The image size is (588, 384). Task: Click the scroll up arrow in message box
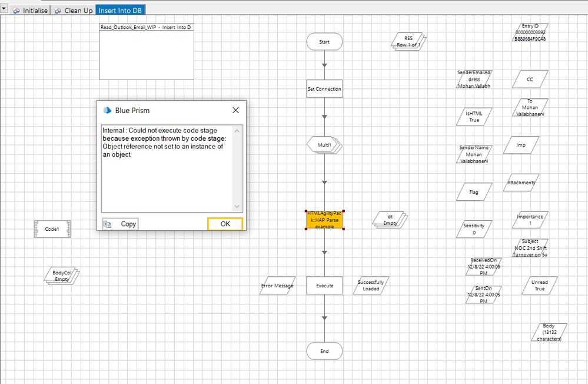tap(237, 131)
